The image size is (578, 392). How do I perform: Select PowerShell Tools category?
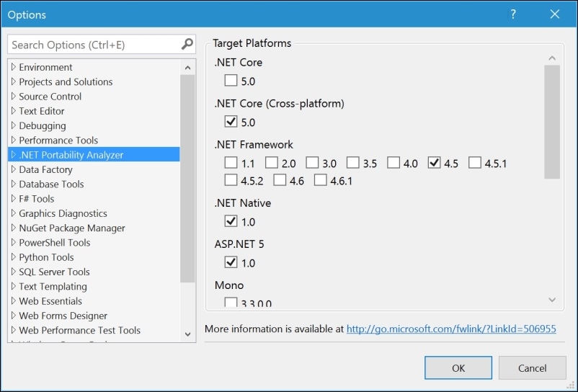click(55, 242)
